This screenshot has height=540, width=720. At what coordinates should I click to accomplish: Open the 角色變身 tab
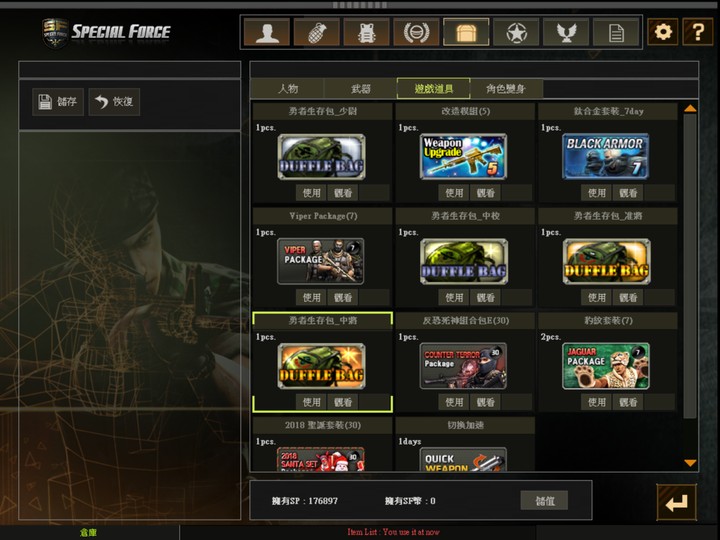[506, 89]
